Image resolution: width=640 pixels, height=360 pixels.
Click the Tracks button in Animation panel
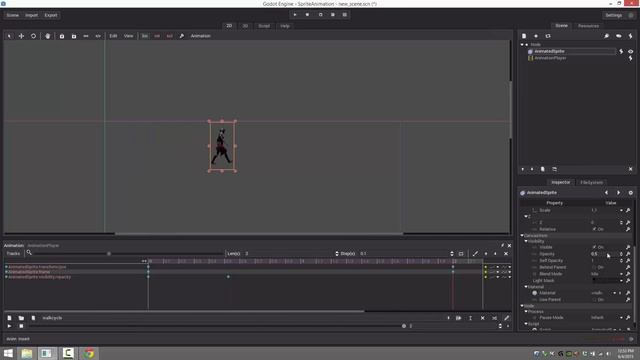coord(13,253)
